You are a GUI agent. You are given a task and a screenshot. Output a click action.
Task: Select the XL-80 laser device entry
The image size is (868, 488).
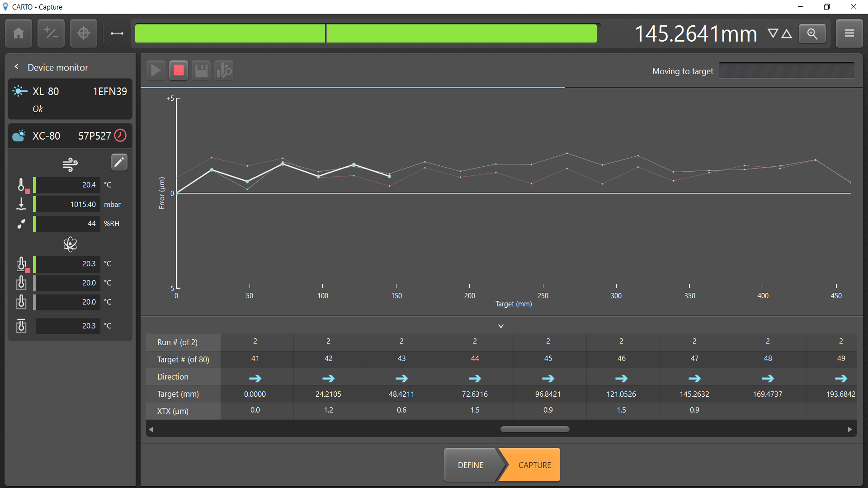point(70,99)
